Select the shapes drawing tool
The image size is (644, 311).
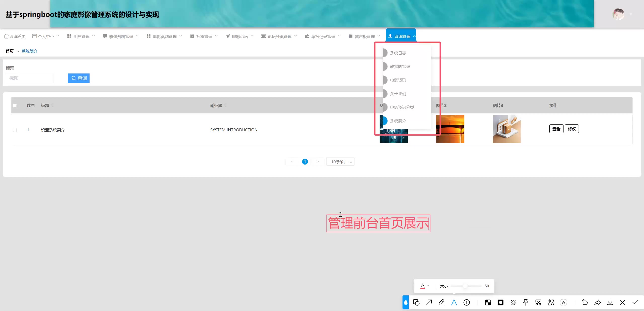(x=416, y=302)
